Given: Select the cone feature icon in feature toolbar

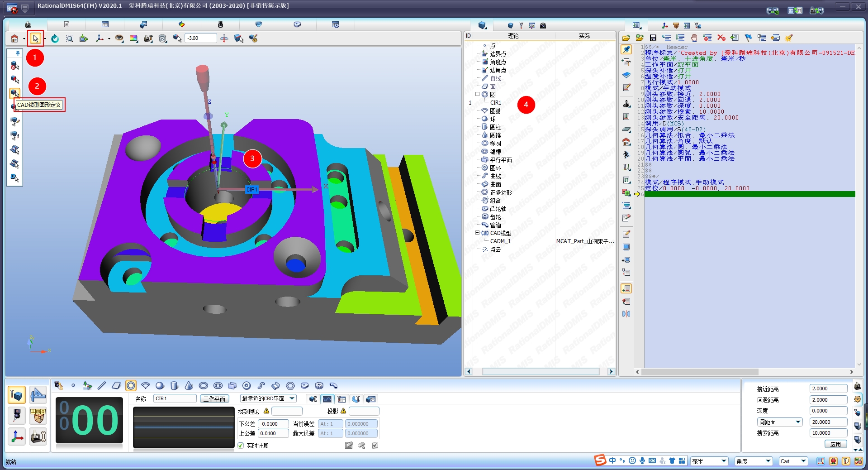Looking at the screenshot, I should coord(189,385).
